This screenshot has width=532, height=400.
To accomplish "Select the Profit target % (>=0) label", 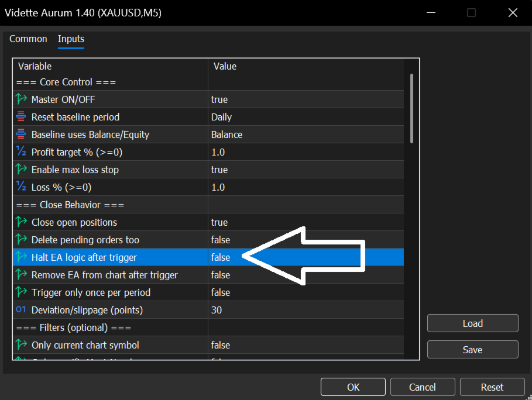I will click(77, 152).
